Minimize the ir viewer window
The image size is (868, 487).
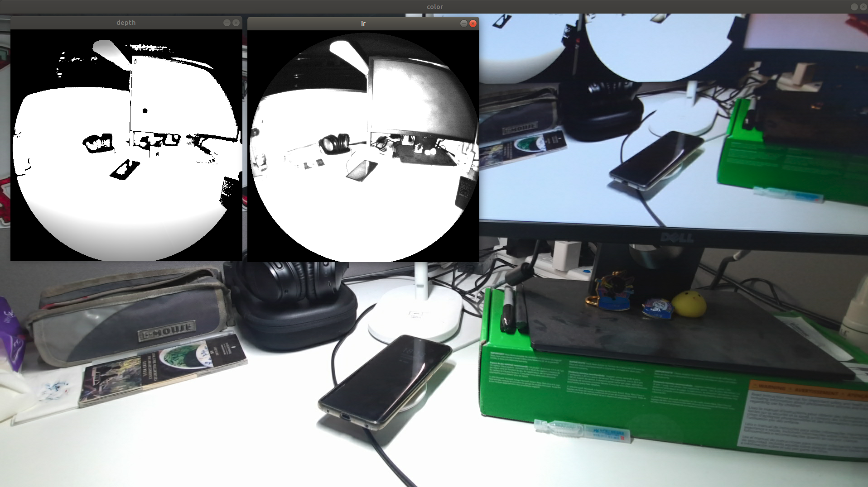(464, 24)
